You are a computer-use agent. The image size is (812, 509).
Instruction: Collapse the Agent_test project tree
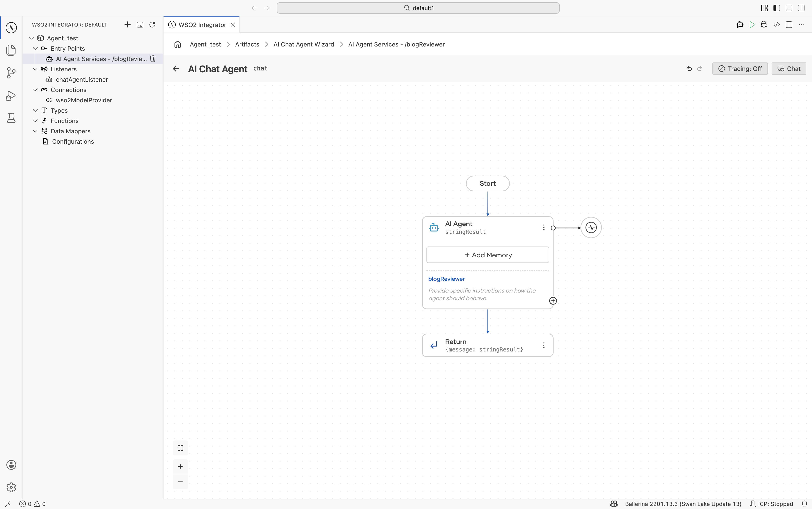coord(31,38)
